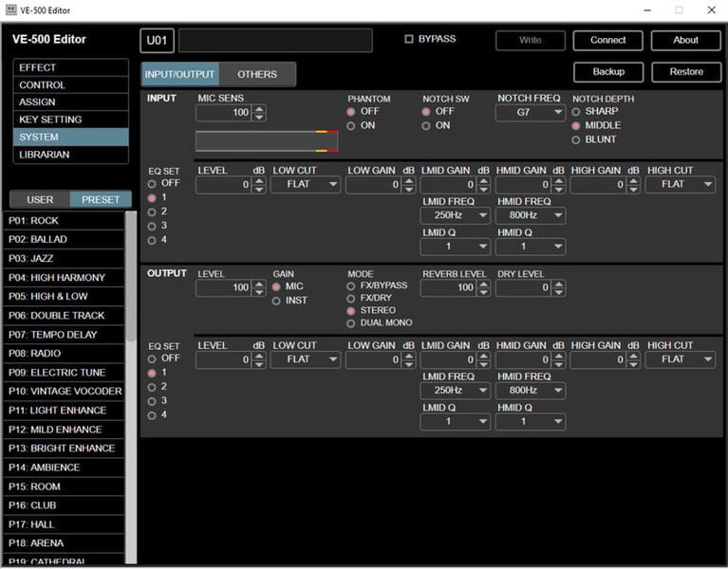Open the LIBRARIAN section
This screenshot has width=728, height=569.
tap(70, 155)
